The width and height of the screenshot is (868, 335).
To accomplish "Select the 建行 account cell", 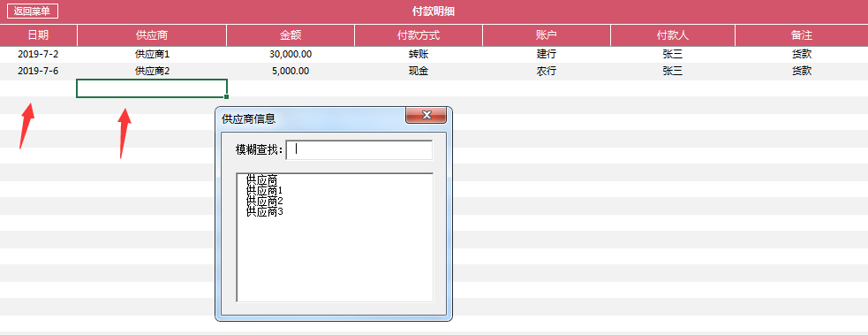I will 547,54.
